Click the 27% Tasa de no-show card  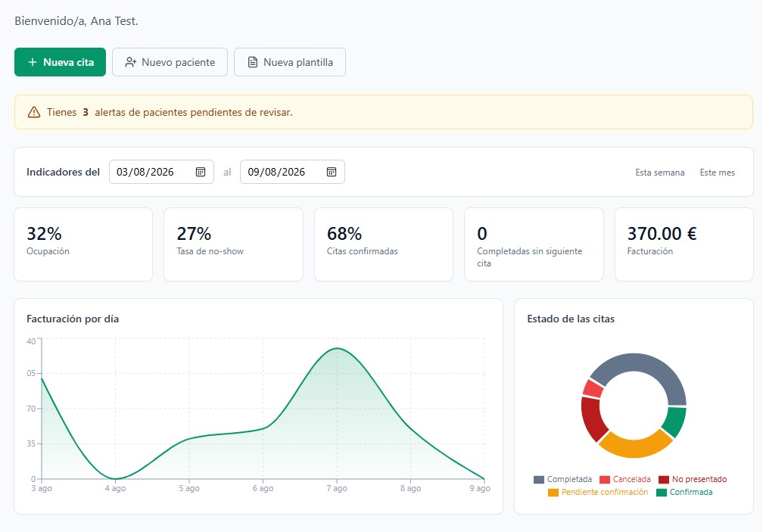234,244
